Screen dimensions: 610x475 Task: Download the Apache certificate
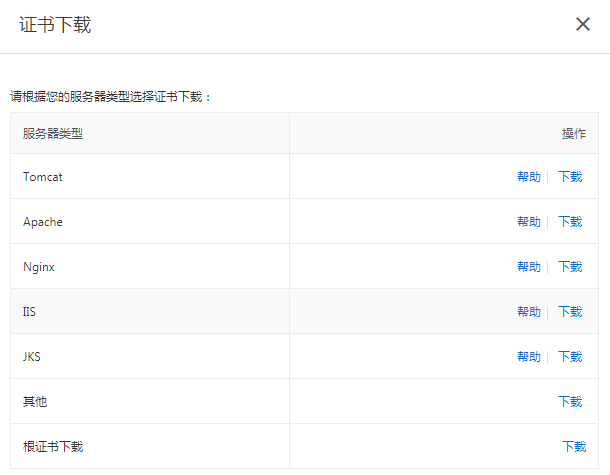pyautogui.click(x=570, y=222)
